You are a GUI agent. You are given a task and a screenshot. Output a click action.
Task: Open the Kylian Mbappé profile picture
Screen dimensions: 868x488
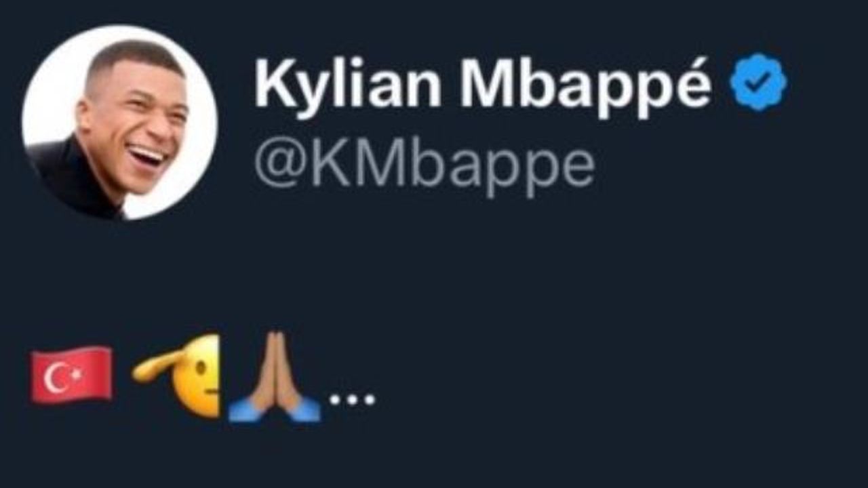pos(119,122)
